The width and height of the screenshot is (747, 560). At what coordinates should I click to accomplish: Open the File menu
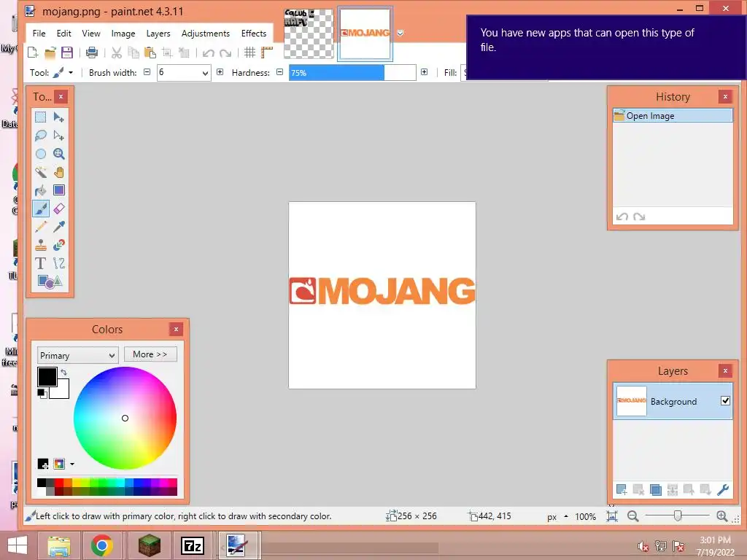(x=39, y=34)
